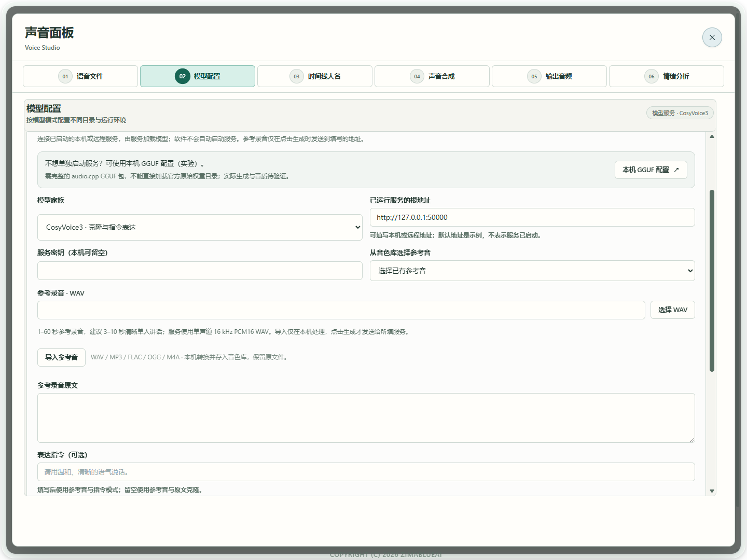Open the 05 输出音频 tab
The height and width of the screenshot is (560, 747).
point(549,76)
